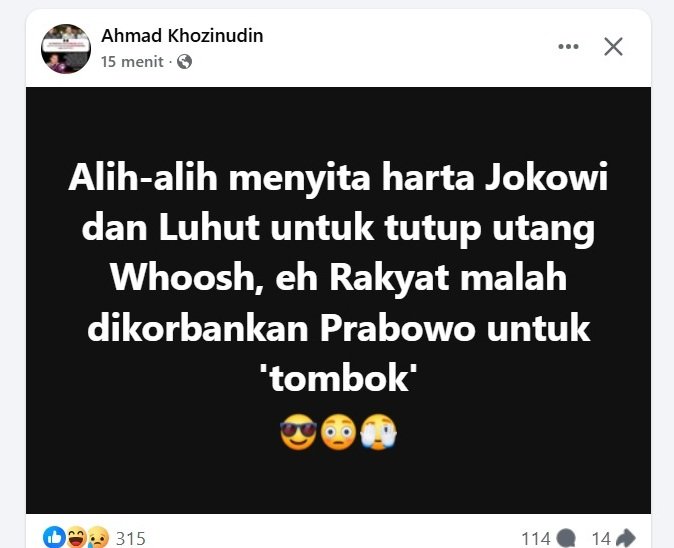Click the black text status image
Image resolution: width=674 pixels, height=548 pixels.
coord(338,300)
